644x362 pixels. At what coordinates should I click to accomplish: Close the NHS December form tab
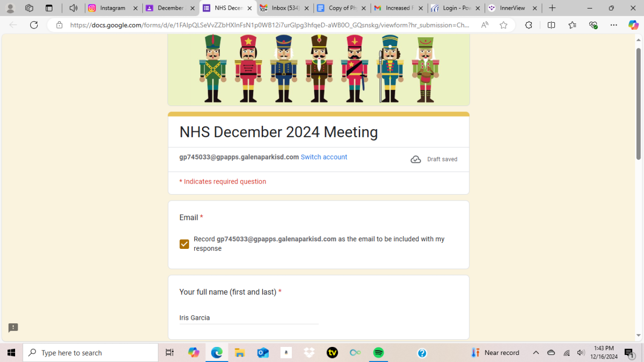pyautogui.click(x=250, y=8)
